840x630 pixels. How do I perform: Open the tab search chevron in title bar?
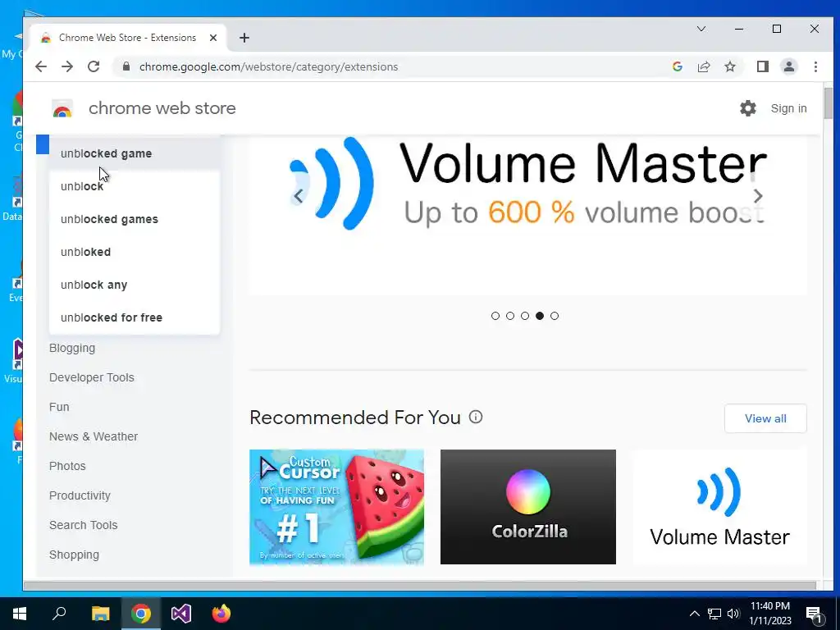point(701,29)
